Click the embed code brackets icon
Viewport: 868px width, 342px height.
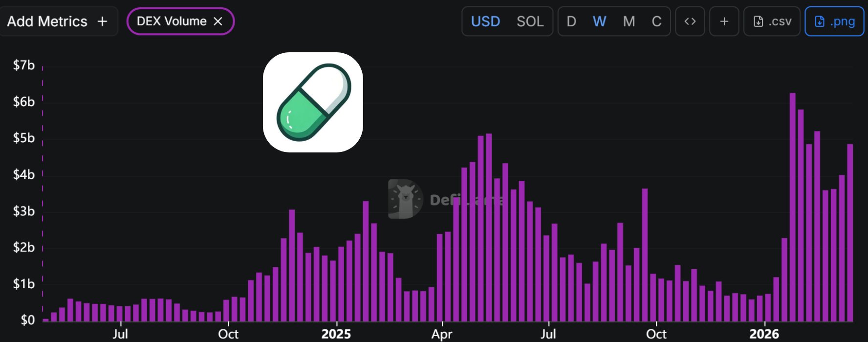coord(690,21)
